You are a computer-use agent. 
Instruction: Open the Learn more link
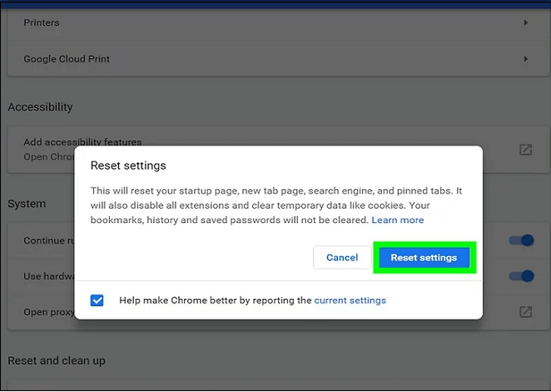pyautogui.click(x=397, y=221)
